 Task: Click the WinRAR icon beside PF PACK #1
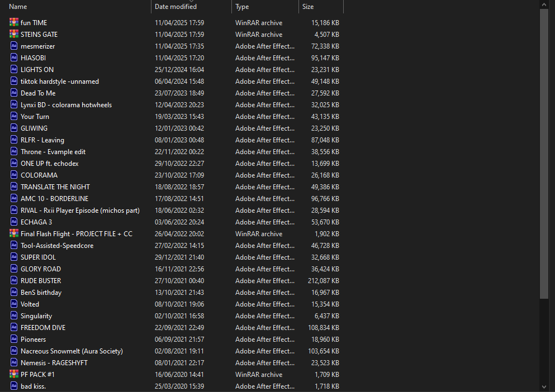click(14, 374)
